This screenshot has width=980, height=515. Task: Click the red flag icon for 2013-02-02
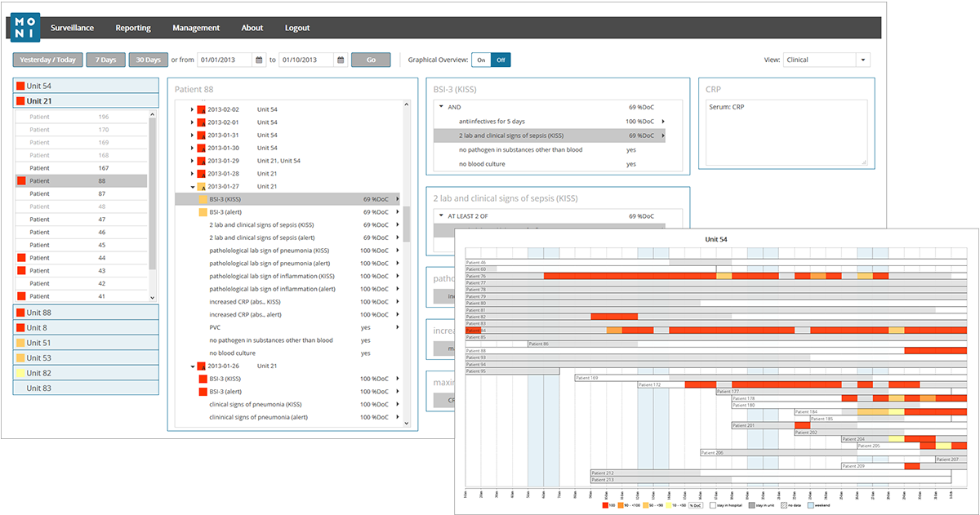201,109
